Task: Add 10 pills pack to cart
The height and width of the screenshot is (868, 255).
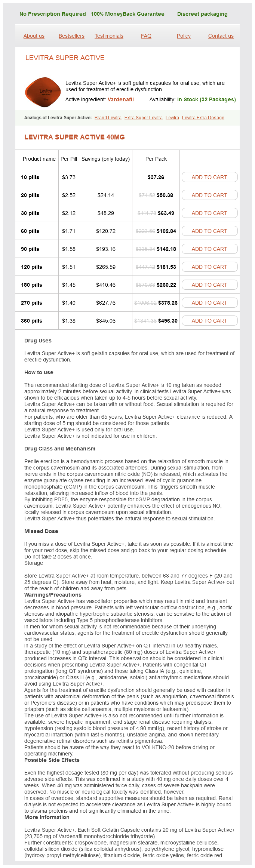Action: [209, 177]
